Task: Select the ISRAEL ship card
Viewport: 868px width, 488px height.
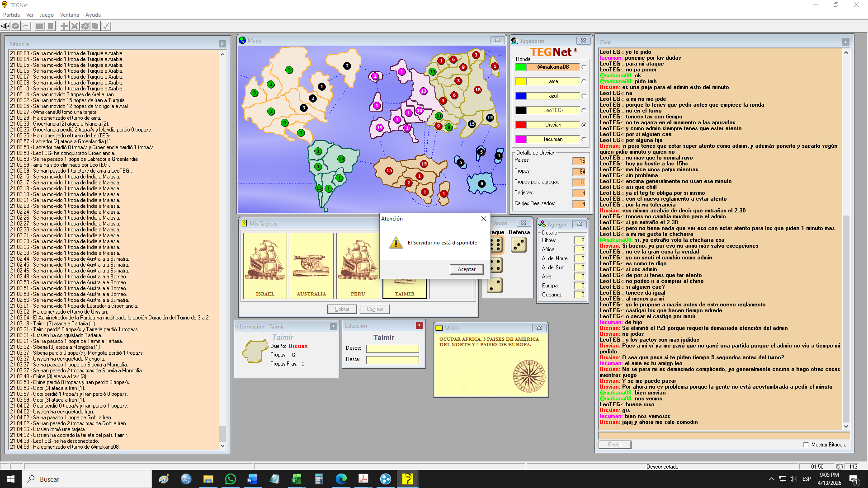Action: tap(265, 266)
